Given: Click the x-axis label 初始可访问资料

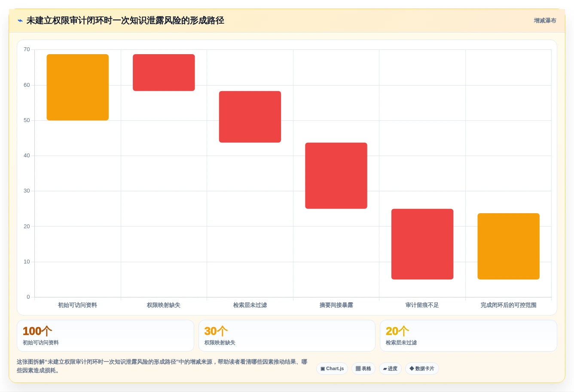Looking at the screenshot, I should 78,305.
